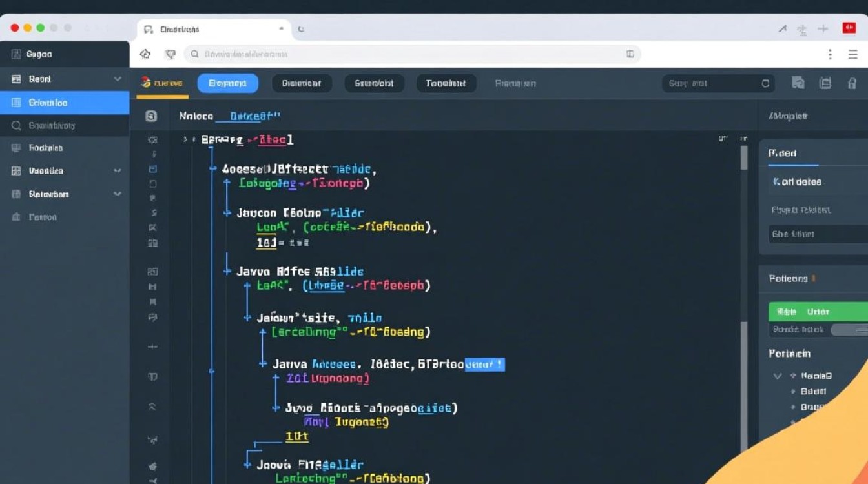The image size is (868, 484).
Task: Open the browser hamburger menu
Action: click(852, 55)
